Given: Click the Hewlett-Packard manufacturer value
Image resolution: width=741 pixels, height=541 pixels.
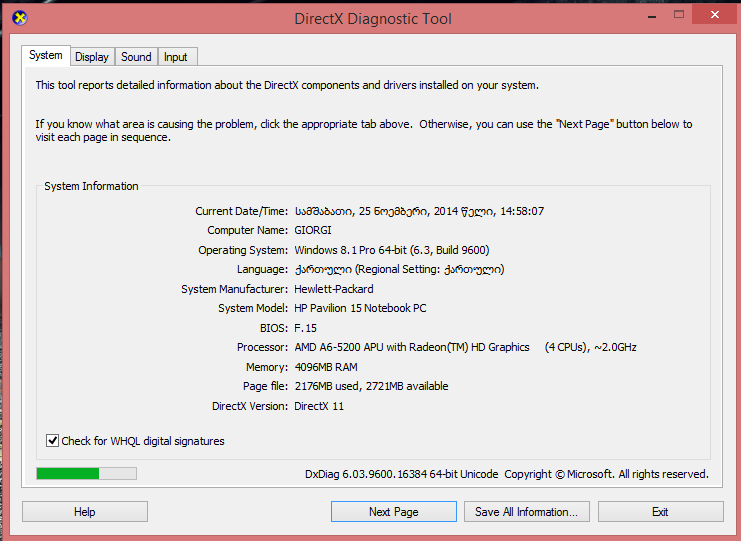Looking at the screenshot, I should pyautogui.click(x=334, y=289).
